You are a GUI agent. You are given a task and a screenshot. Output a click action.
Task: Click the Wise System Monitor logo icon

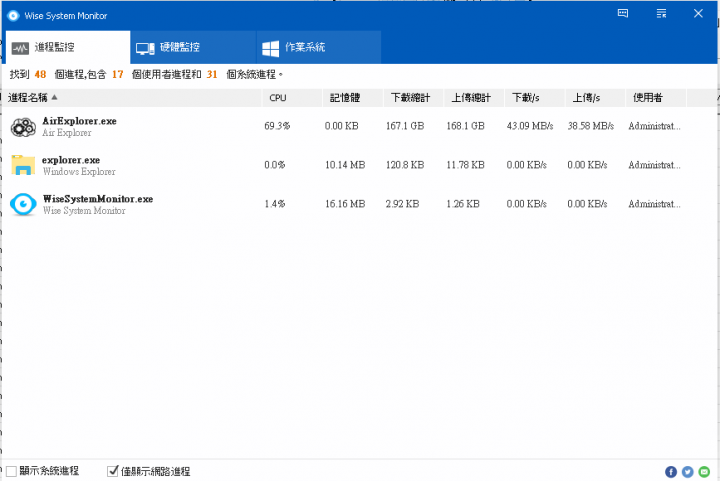coord(13,16)
